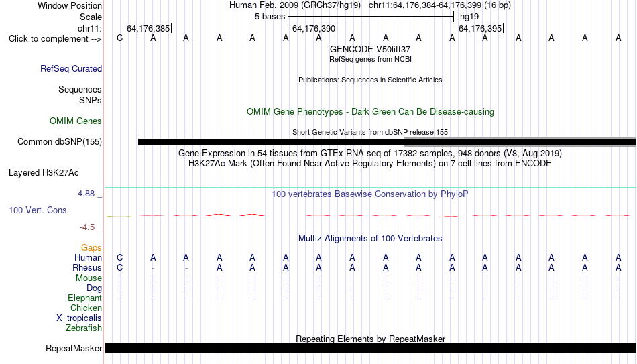Select the SNPs track label
This screenshot has height=364, width=637.
coord(91,100)
